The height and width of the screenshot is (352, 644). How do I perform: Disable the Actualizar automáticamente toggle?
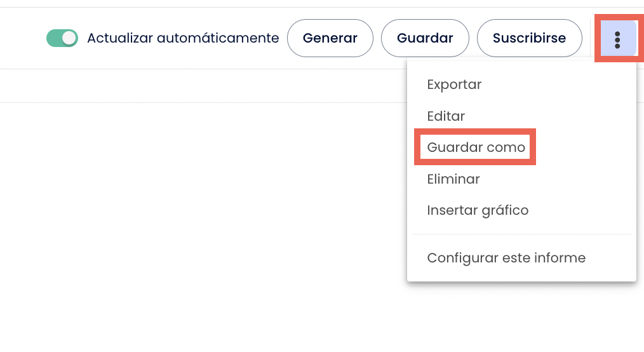pyautogui.click(x=62, y=38)
